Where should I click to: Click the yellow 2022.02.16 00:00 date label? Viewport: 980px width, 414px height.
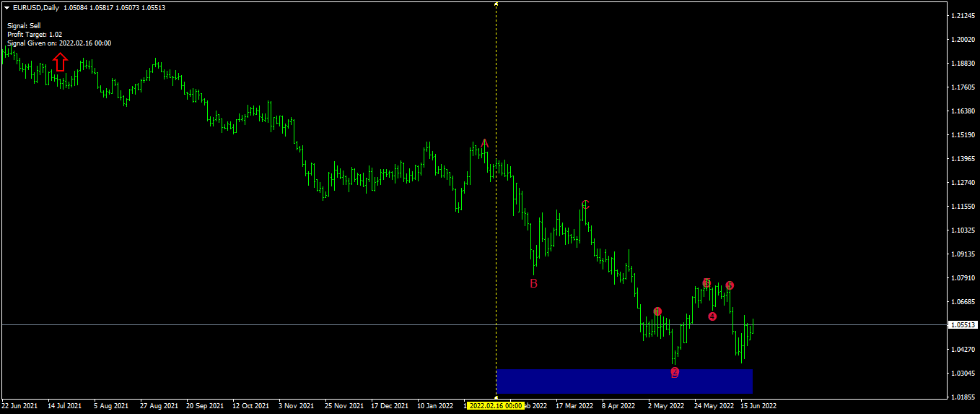[x=495, y=406]
